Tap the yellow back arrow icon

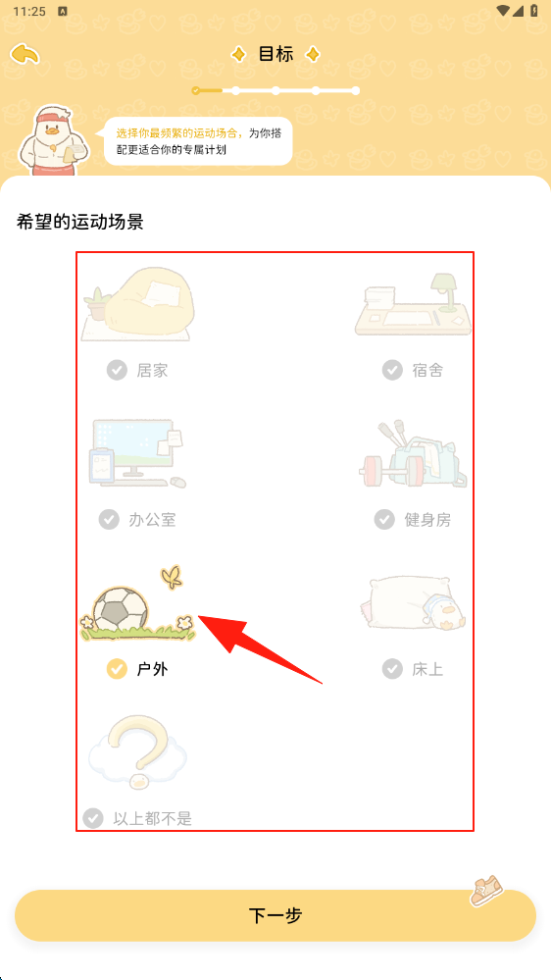click(x=25, y=54)
